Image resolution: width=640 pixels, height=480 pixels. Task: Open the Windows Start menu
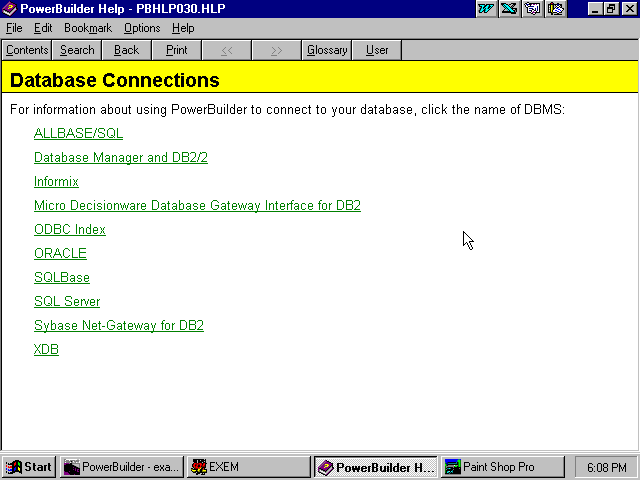(x=29, y=467)
